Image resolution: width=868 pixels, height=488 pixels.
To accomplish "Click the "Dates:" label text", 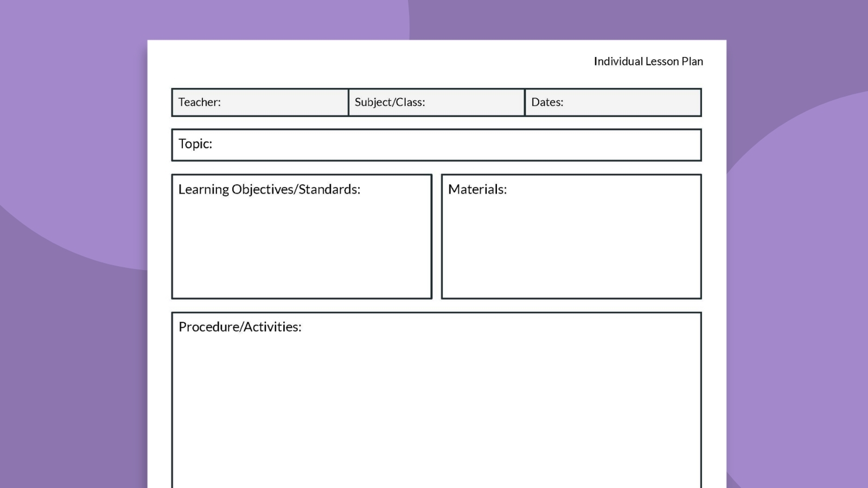I will coord(547,102).
